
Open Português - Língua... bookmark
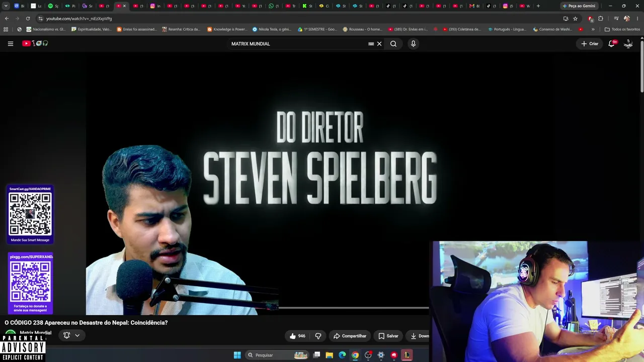pyautogui.click(x=507, y=29)
